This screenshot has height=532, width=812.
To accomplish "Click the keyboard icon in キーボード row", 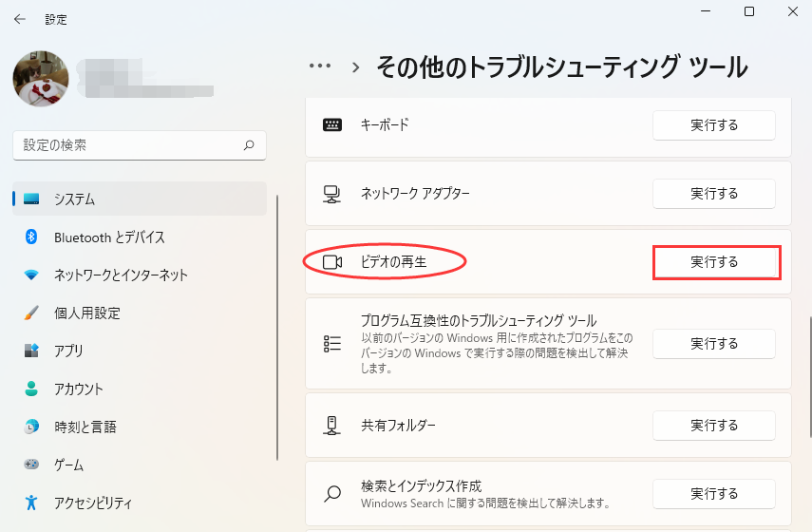I will [332, 124].
